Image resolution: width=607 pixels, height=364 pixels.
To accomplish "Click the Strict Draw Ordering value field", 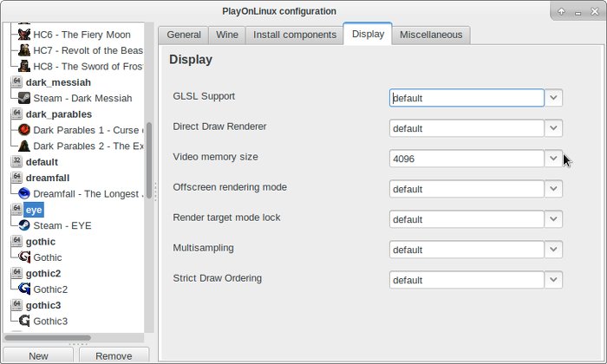I will [467, 280].
